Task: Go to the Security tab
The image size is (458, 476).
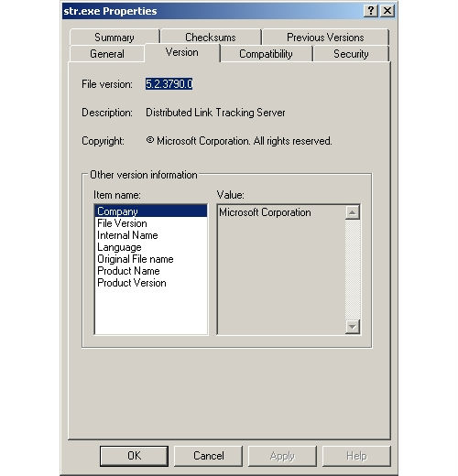Action: [351, 54]
